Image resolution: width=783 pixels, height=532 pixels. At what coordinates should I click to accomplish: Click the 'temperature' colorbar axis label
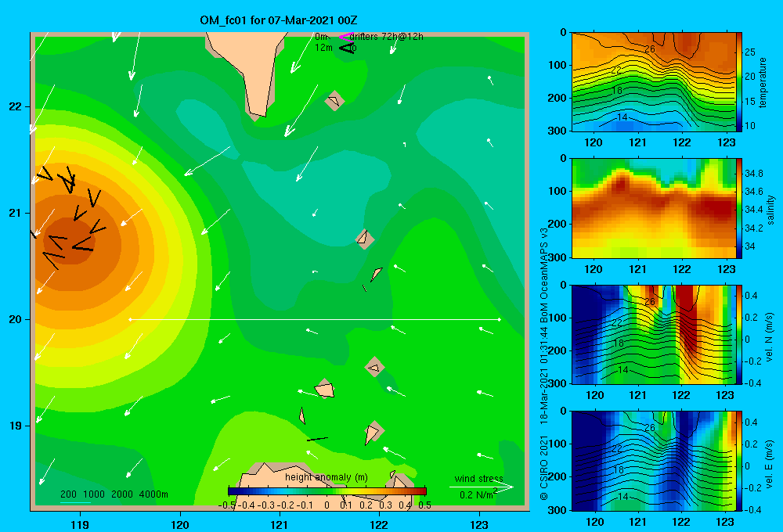click(763, 82)
